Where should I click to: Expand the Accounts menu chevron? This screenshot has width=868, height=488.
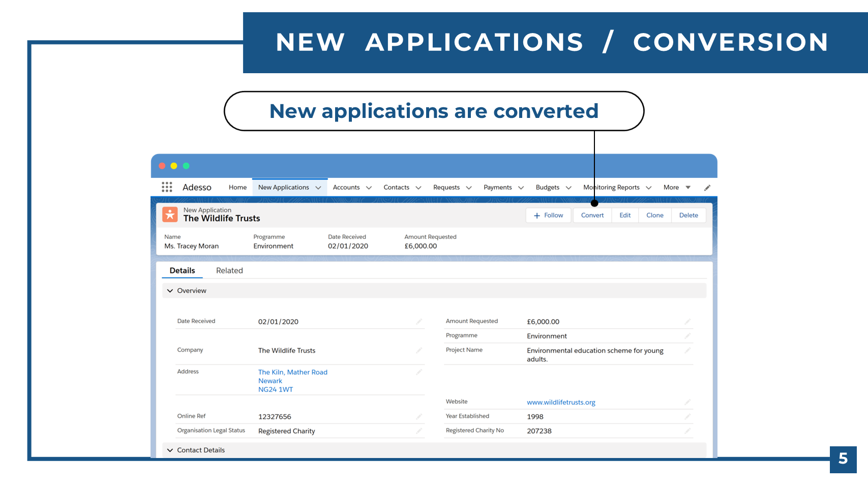coord(369,188)
